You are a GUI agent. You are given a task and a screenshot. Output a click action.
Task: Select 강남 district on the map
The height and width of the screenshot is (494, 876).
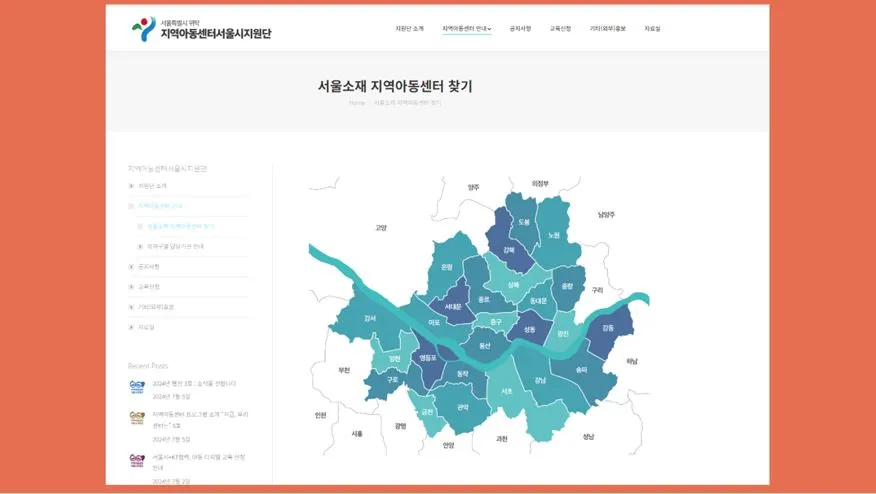[x=540, y=380]
